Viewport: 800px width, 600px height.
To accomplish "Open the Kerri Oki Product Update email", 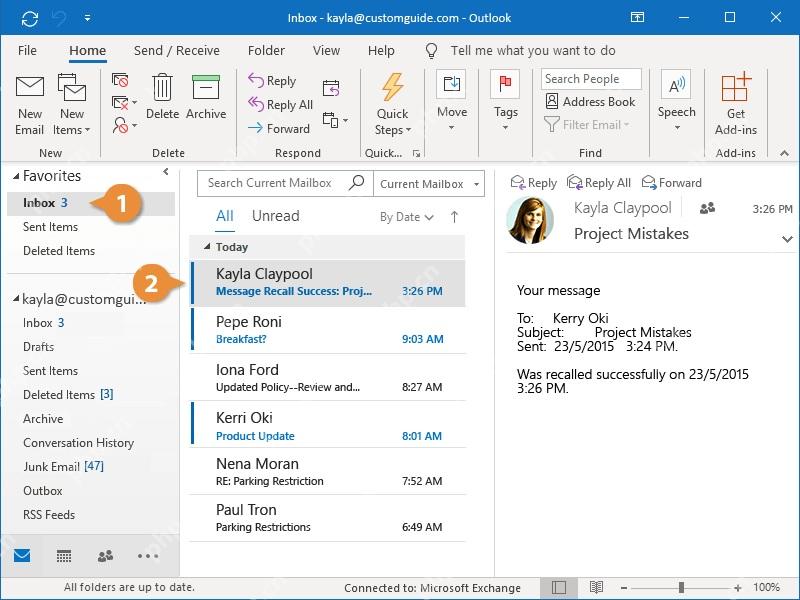I will click(x=329, y=424).
